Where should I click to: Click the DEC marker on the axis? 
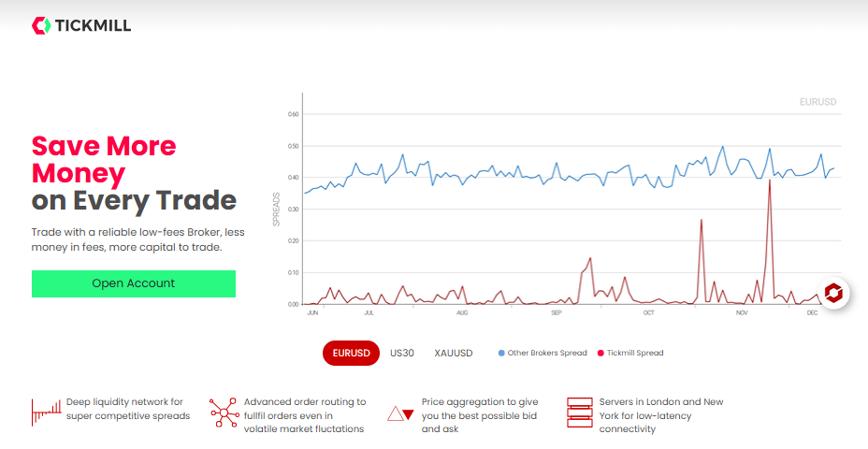tap(812, 312)
